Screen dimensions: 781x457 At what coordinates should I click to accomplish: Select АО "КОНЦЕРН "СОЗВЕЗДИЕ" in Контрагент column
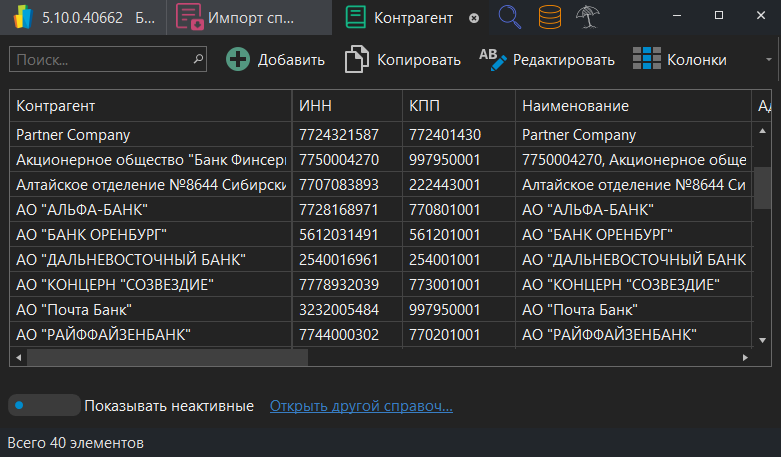pos(150,284)
